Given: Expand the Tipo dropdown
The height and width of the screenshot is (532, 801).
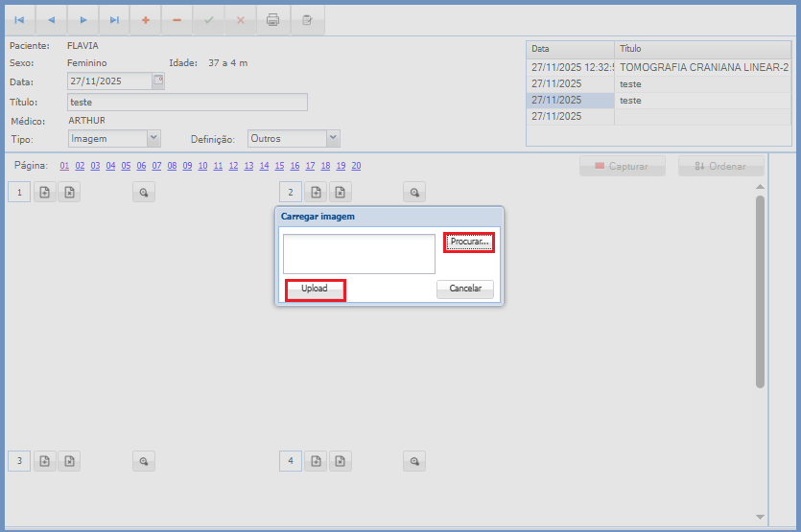Looking at the screenshot, I should 153,139.
